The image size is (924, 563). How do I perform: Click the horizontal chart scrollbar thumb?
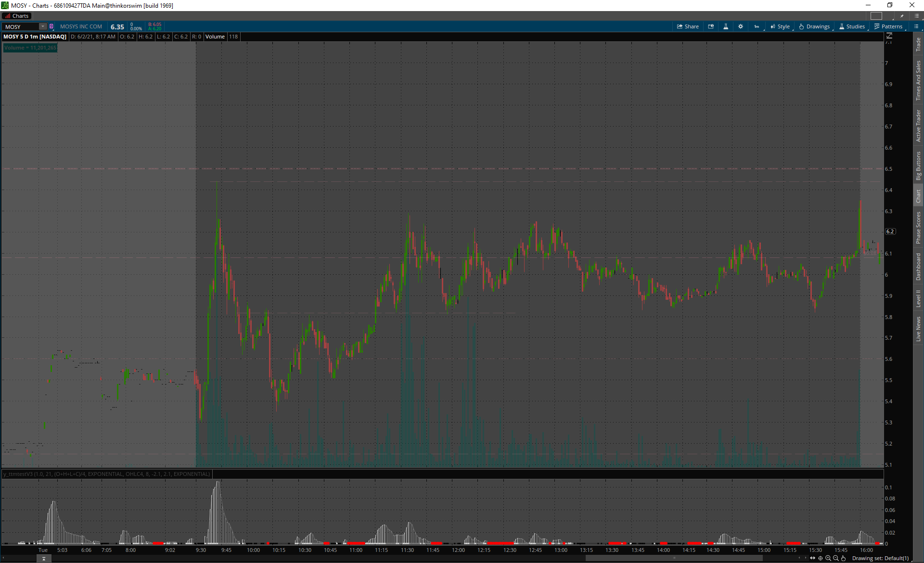click(674, 558)
